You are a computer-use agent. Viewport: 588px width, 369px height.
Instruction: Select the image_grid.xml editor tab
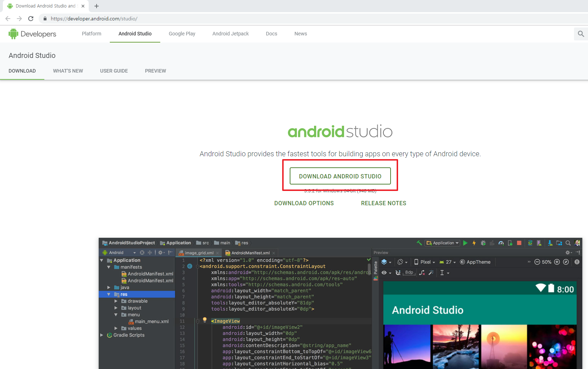(x=199, y=253)
